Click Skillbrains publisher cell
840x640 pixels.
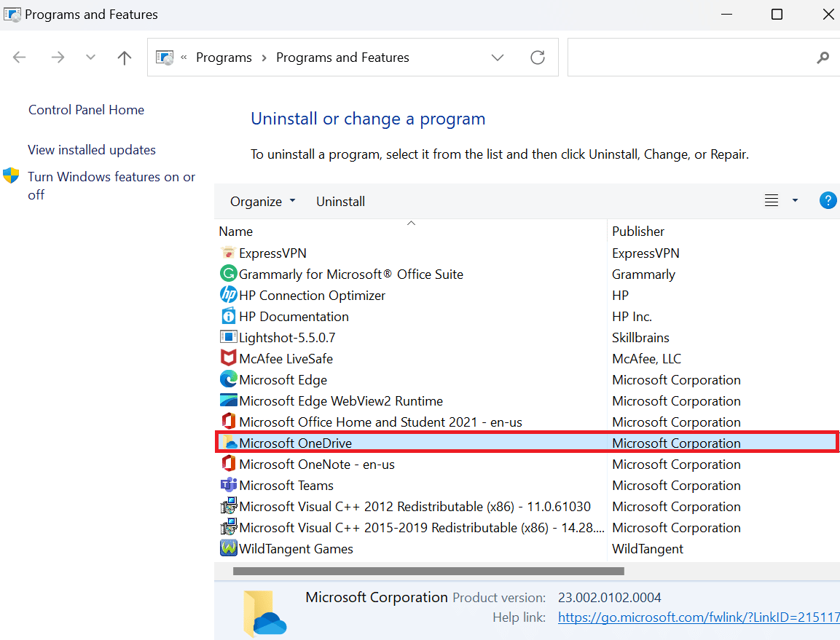point(640,337)
